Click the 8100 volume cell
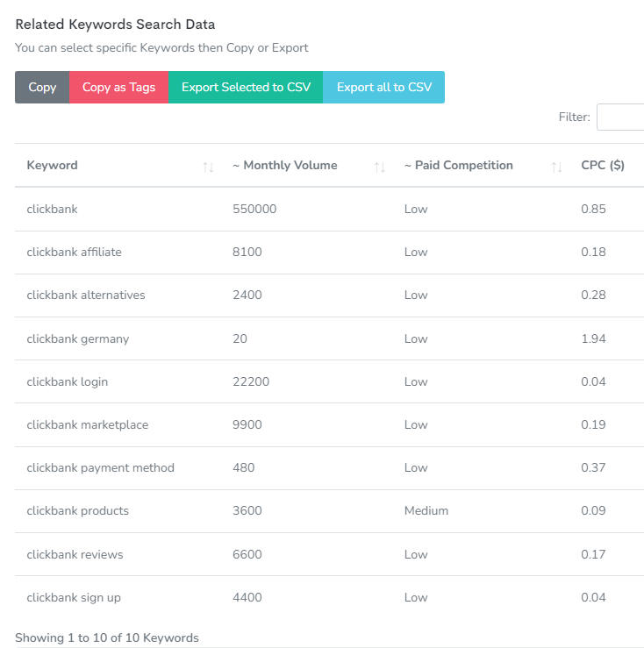The height and width of the screenshot is (648, 644). pyautogui.click(x=247, y=252)
